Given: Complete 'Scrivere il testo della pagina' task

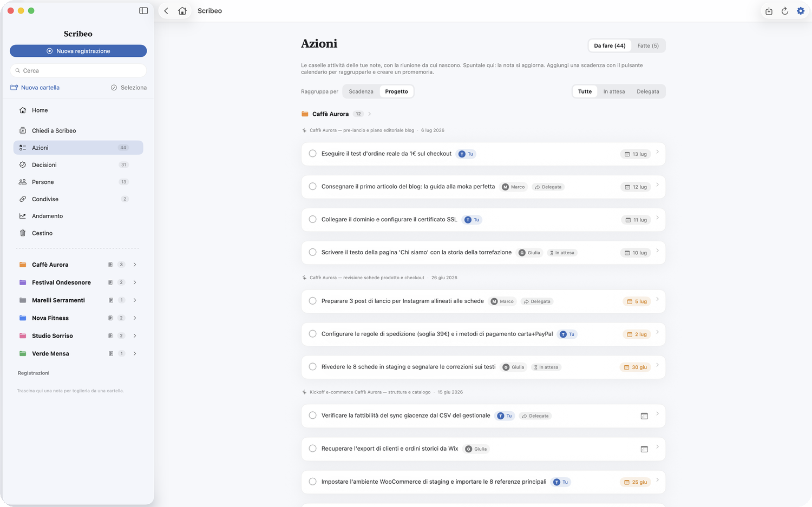Looking at the screenshot, I should pos(312,252).
